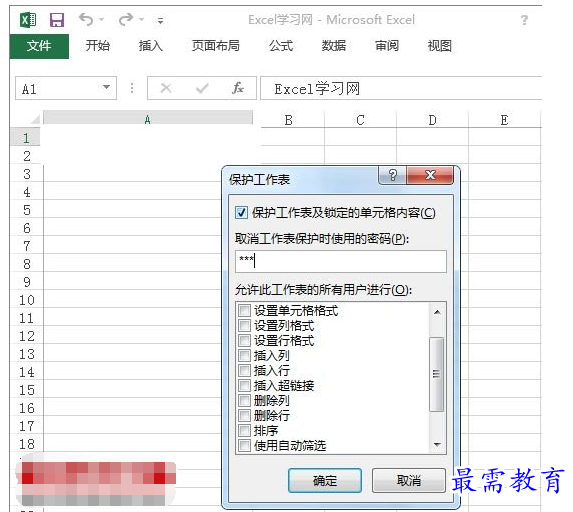Image resolution: width=573 pixels, height=512 pixels.
Task: Click the Select All corner triangle
Action: pos(34,119)
